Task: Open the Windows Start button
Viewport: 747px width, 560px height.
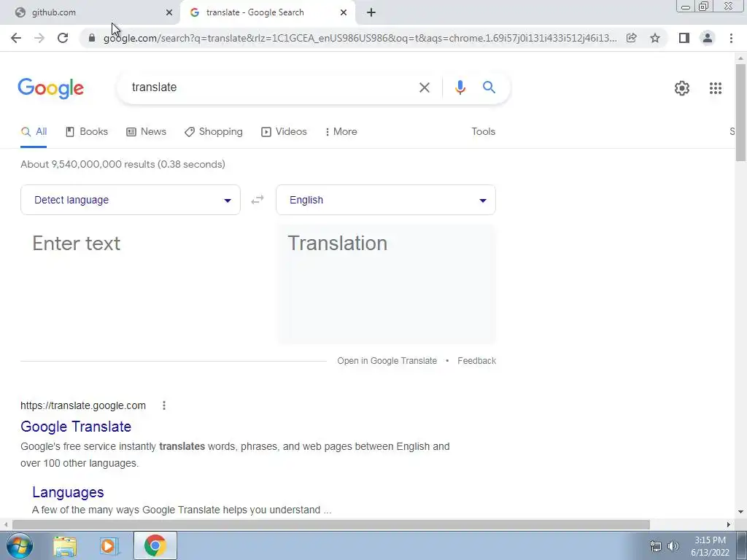Action: 20,545
